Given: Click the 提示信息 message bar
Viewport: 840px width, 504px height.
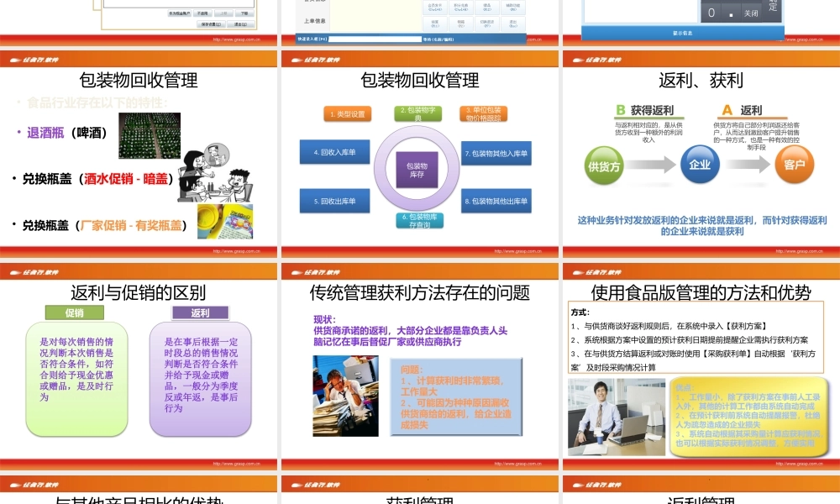Looking at the screenshot, I should point(683,33).
